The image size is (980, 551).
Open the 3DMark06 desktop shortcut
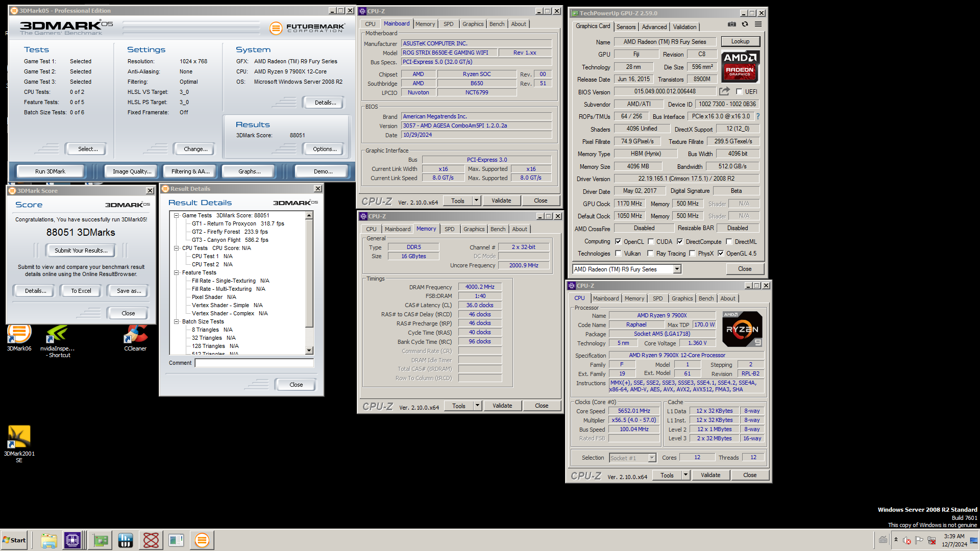click(19, 338)
